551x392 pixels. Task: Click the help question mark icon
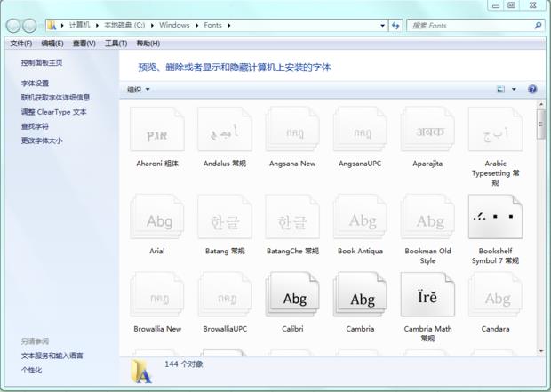(532, 89)
